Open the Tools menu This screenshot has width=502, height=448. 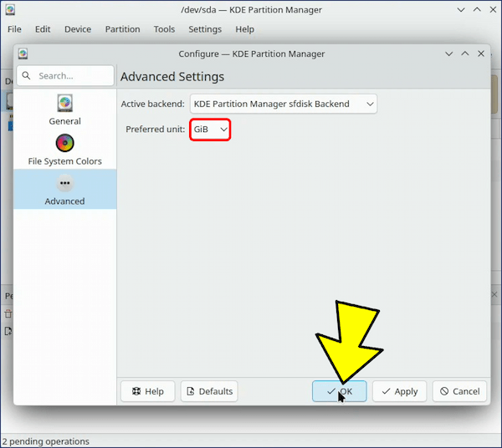(x=164, y=29)
